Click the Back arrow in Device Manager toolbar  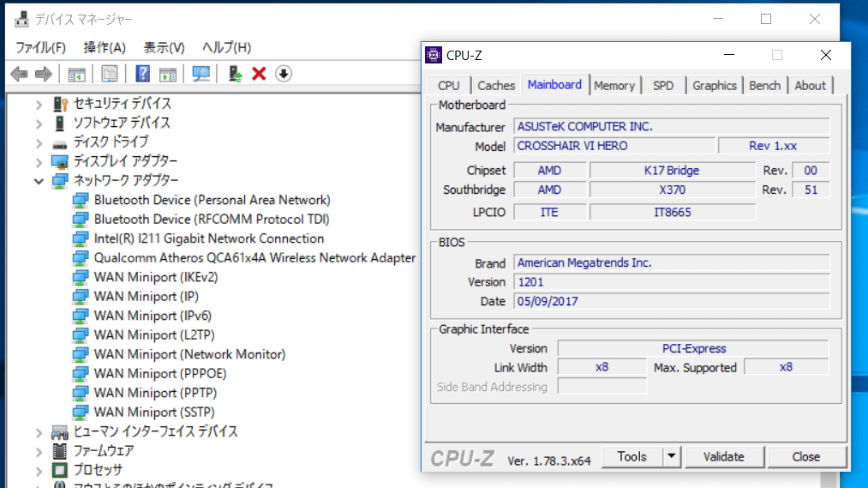[x=20, y=74]
